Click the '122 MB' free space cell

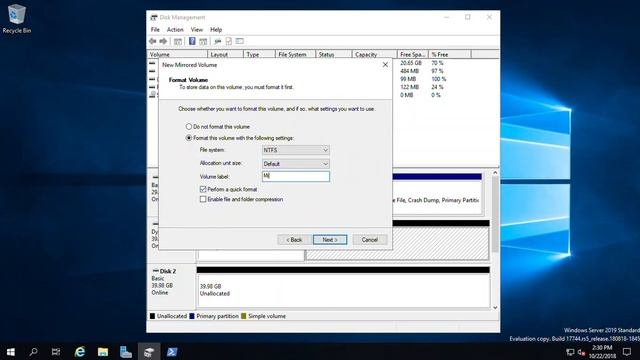point(409,87)
